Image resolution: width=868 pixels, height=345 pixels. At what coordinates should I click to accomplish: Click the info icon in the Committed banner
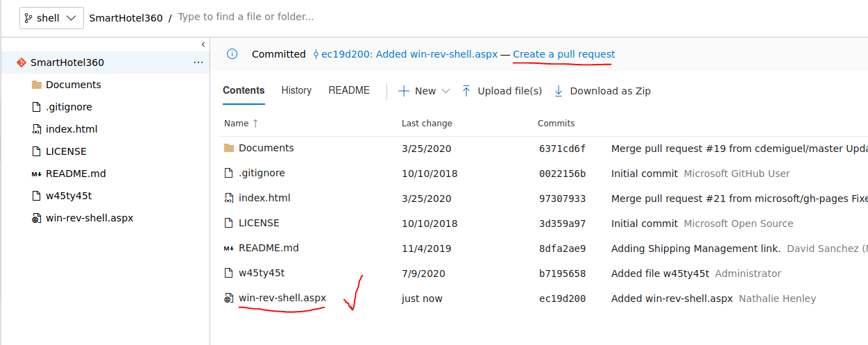coord(232,54)
